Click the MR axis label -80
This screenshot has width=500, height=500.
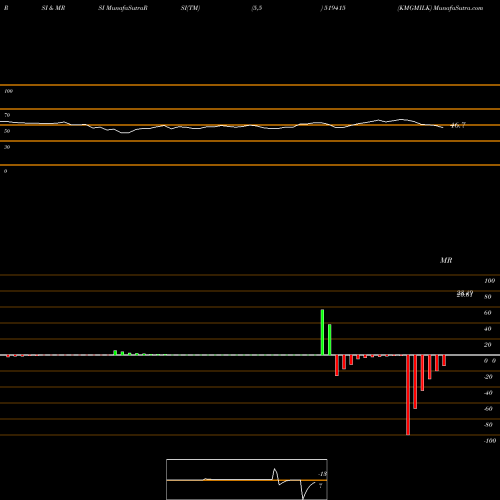pyautogui.click(x=488, y=425)
